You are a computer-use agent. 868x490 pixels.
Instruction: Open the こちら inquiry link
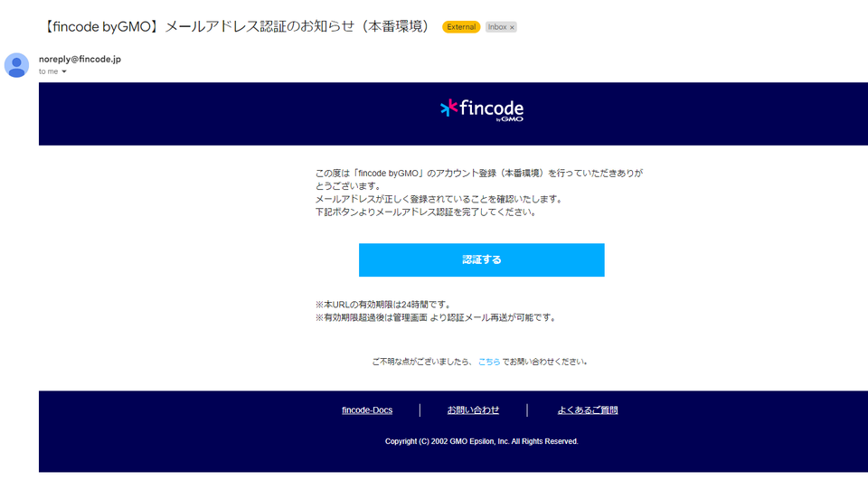coord(489,362)
